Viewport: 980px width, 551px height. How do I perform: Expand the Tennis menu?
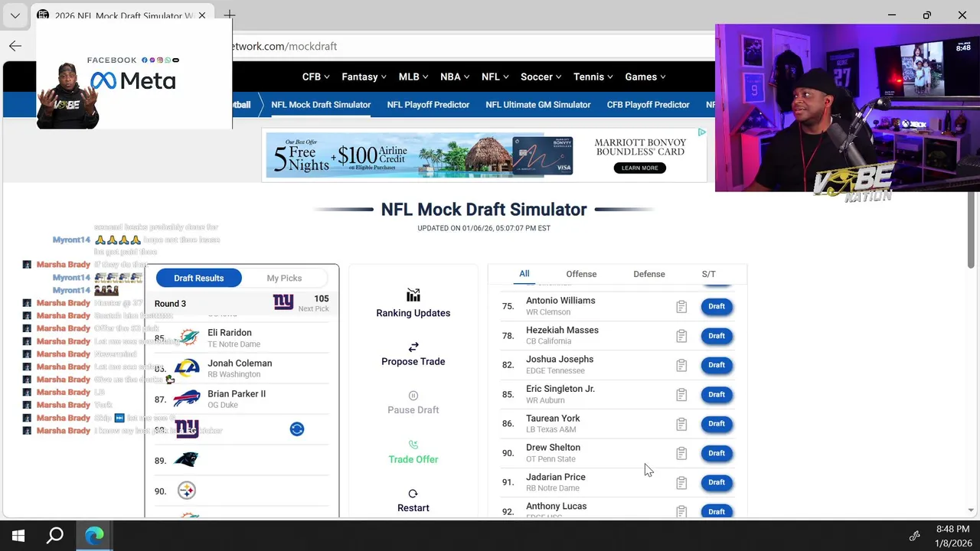click(x=593, y=77)
